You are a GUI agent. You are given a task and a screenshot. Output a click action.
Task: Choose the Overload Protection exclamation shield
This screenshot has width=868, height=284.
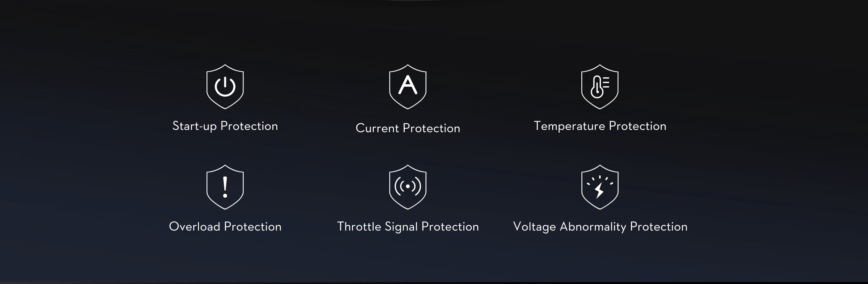pos(225,187)
